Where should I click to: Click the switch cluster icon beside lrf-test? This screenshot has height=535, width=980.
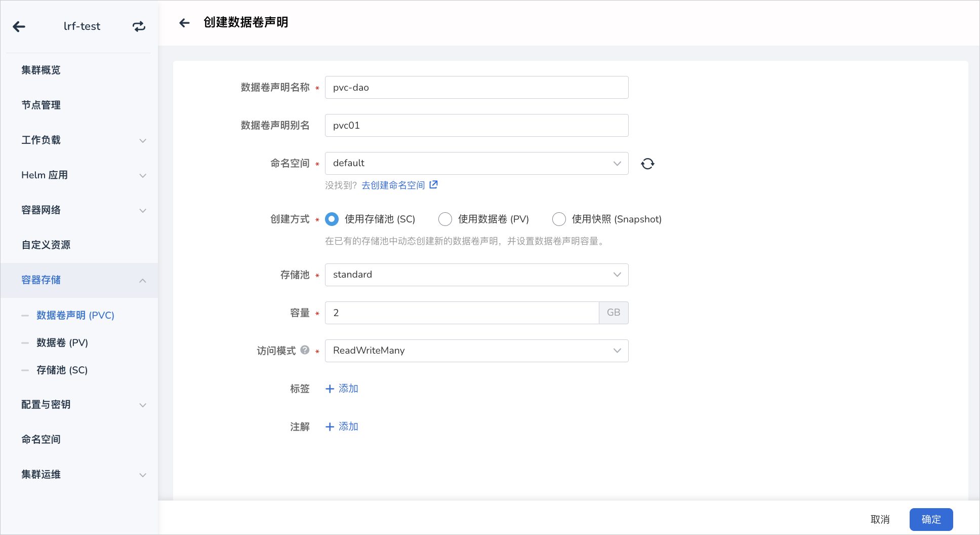pyautogui.click(x=139, y=26)
